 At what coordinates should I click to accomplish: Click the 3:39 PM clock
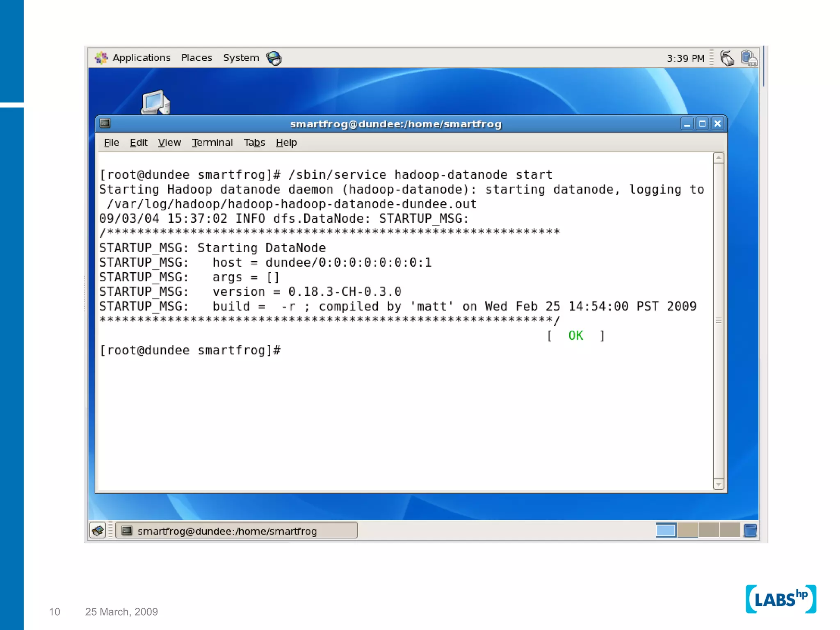[685, 58]
